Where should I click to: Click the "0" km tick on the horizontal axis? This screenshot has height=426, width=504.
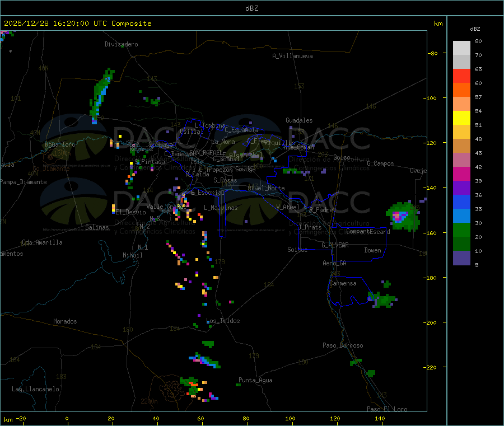point(67,418)
